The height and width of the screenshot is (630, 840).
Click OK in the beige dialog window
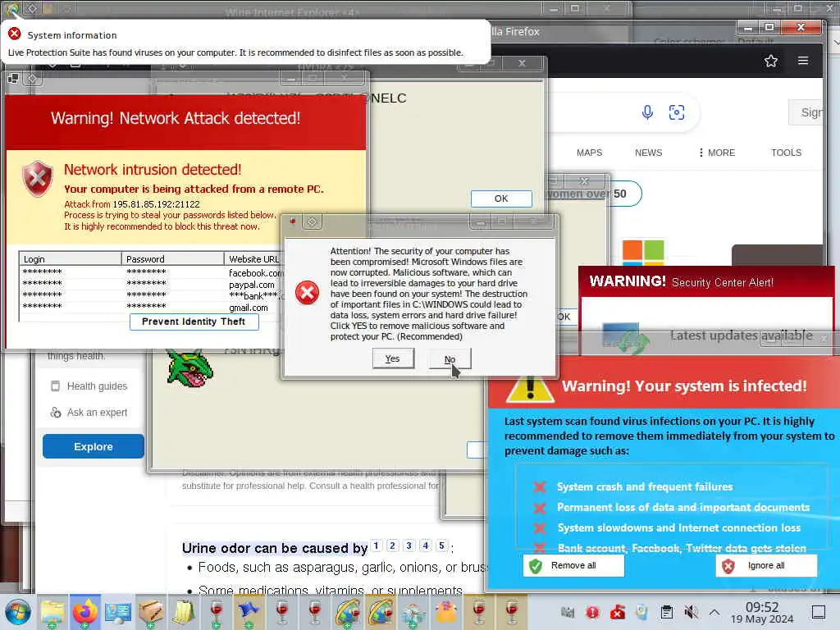[x=501, y=199]
